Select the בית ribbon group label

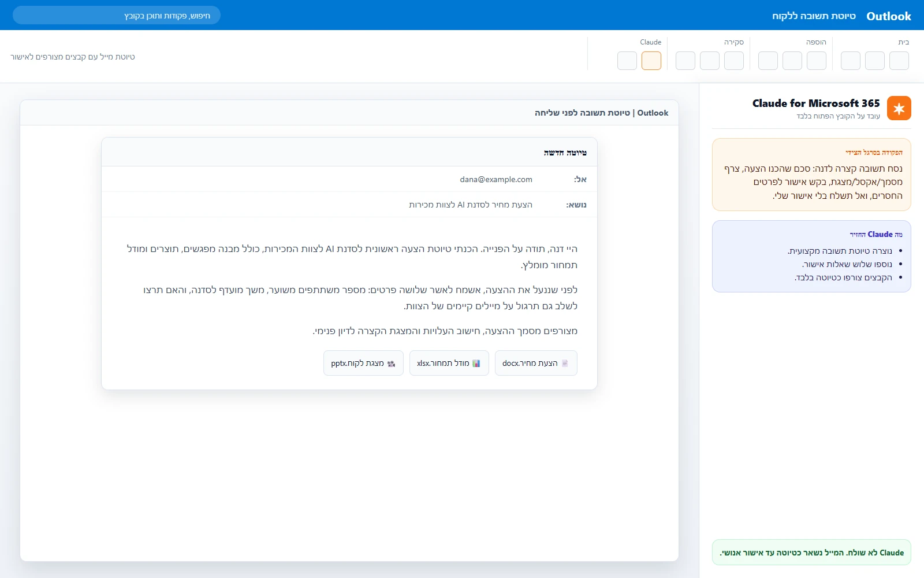point(904,42)
